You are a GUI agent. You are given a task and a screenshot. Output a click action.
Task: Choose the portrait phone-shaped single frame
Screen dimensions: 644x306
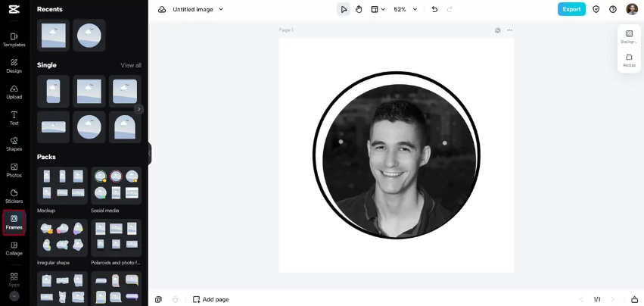click(54, 92)
